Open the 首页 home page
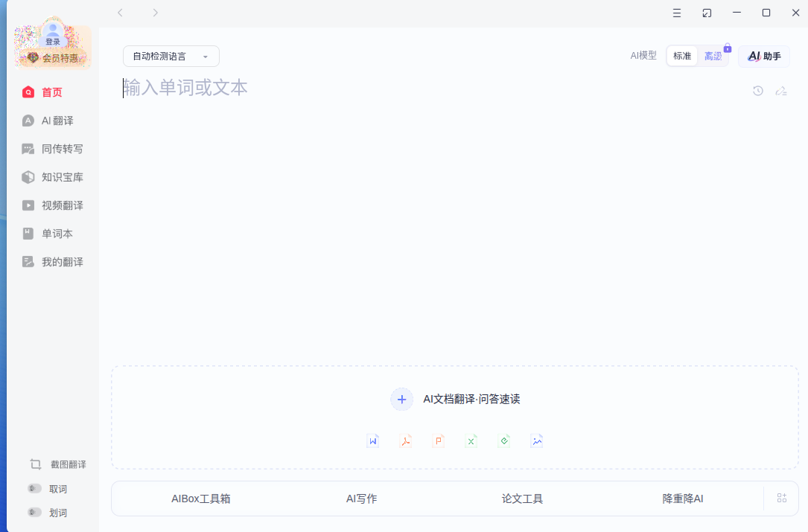The height and width of the screenshot is (532, 808). pyautogui.click(x=42, y=92)
